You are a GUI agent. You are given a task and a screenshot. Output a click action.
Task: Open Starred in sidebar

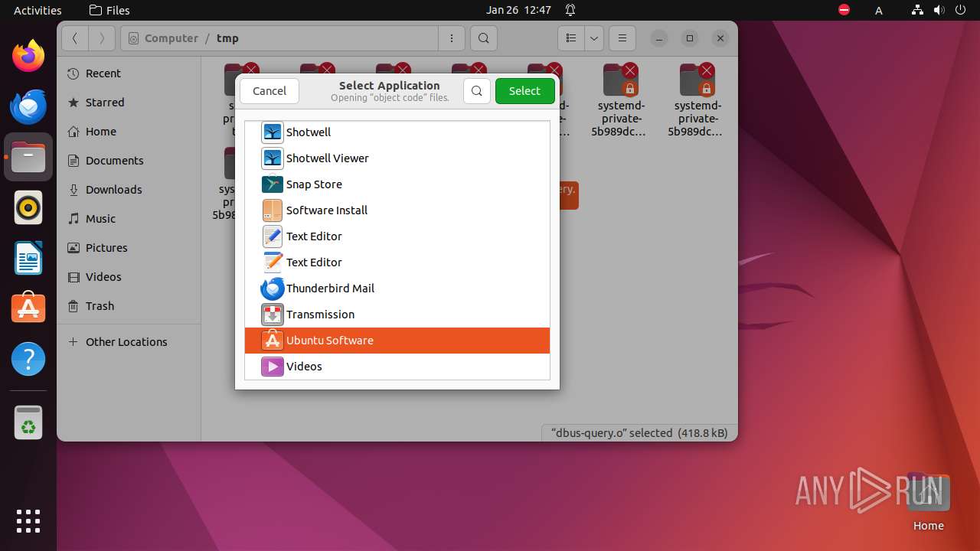[x=129, y=103]
